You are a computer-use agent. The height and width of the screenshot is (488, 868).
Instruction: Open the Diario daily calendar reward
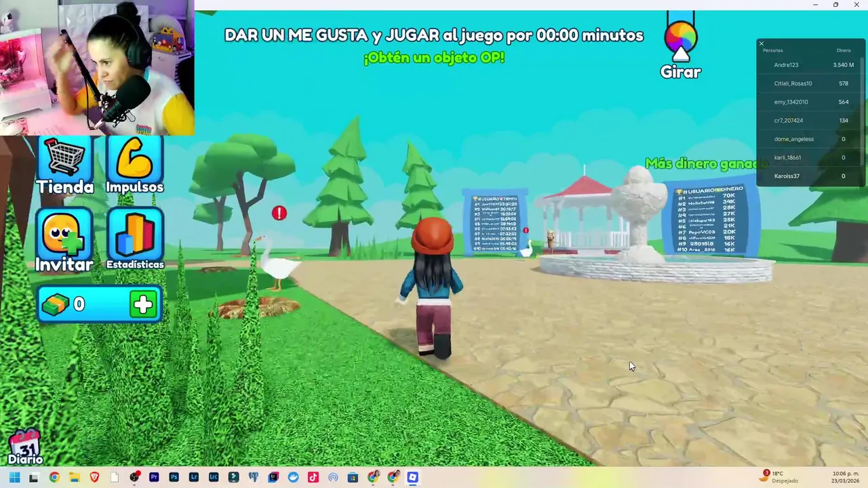tap(26, 448)
